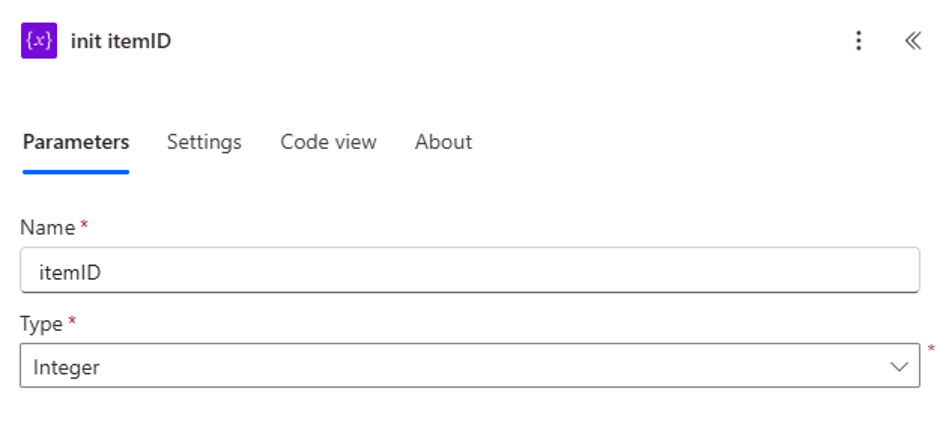
Task: Open the Settings tab
Action: pyautogui.click(x=204, y=142)
